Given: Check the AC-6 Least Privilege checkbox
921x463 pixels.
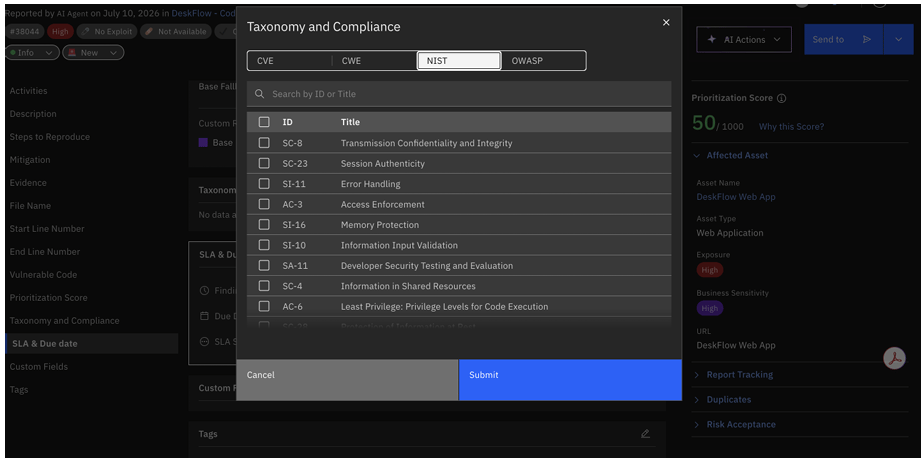Looking at the screenshot, I should 264,306.
